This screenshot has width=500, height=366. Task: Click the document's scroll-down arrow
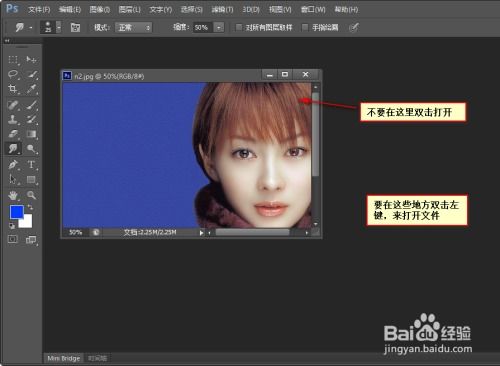(315, 224)
